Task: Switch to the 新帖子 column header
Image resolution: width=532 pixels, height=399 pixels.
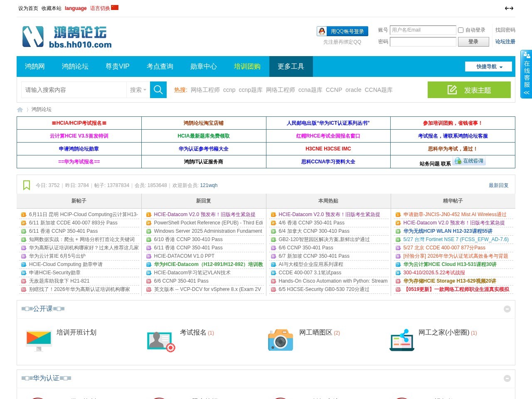Action: [x=79, y=201]
